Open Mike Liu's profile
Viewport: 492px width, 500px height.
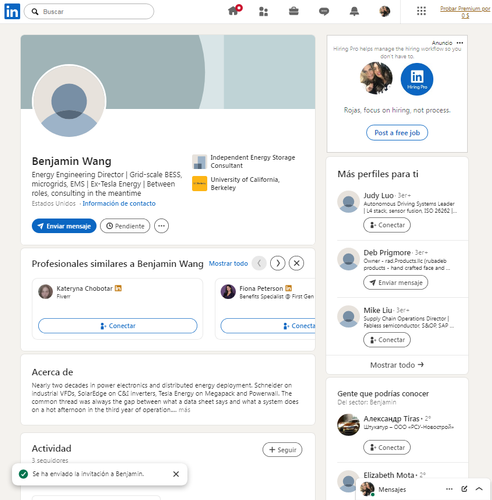(x=378, y=310)
